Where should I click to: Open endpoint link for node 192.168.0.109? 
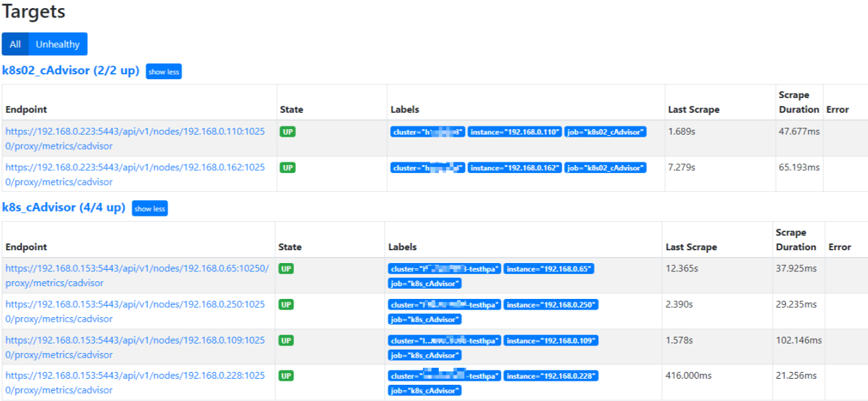(x=135, y=348)
